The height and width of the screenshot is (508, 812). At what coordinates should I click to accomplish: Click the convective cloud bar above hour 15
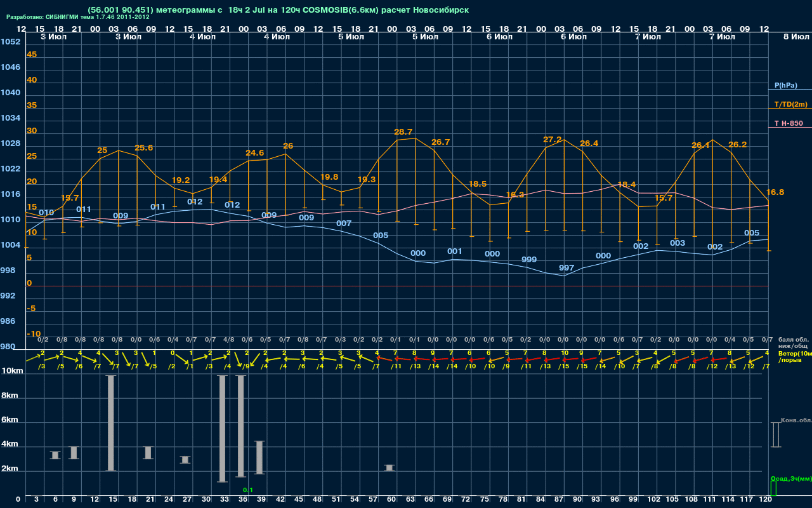click(110, 423)
